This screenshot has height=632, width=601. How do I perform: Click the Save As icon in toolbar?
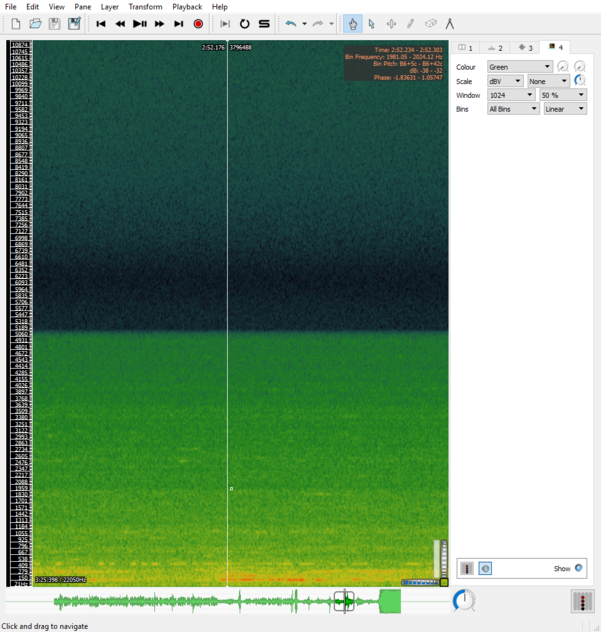(x=74, y=23)
